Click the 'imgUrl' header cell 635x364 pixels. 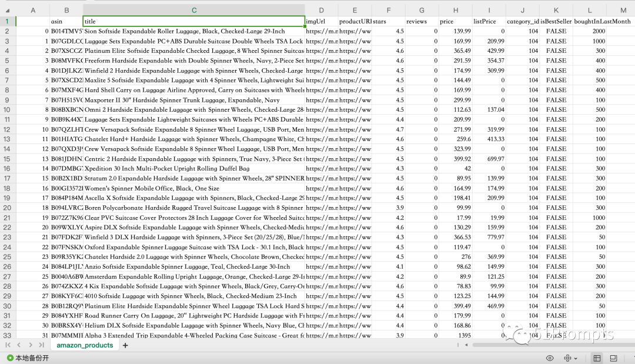tap(322, 21)
